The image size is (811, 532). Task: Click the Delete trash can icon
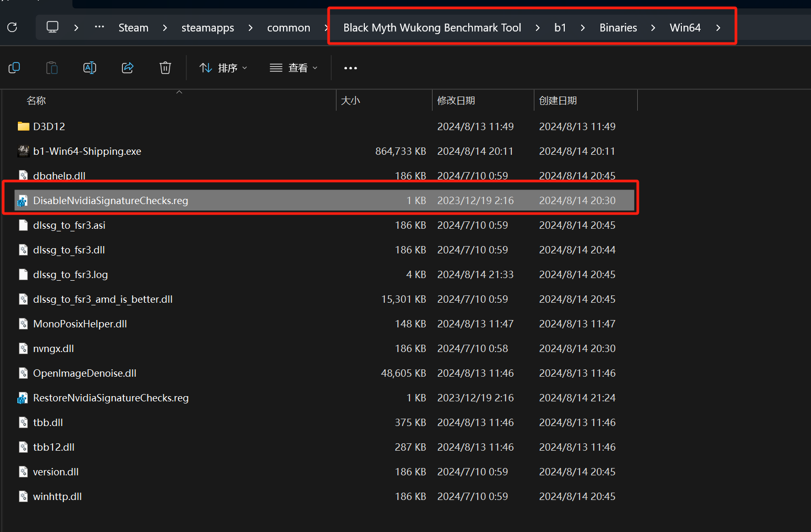[x=165, y=68]
